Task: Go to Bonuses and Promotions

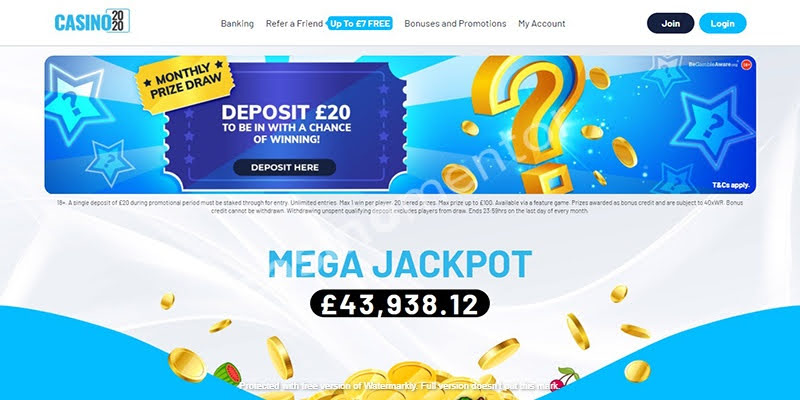Action: coord(455,23)
